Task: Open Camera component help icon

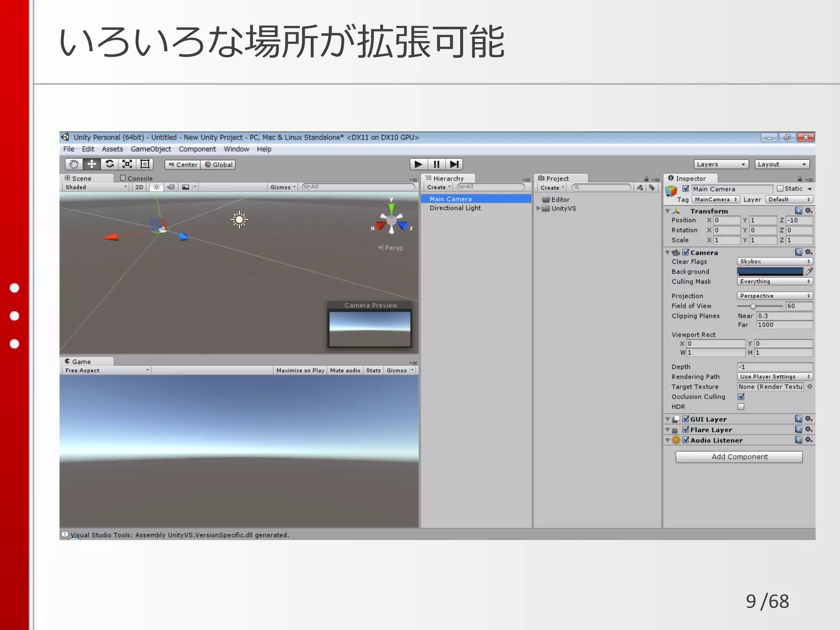Action: point(798,252)
